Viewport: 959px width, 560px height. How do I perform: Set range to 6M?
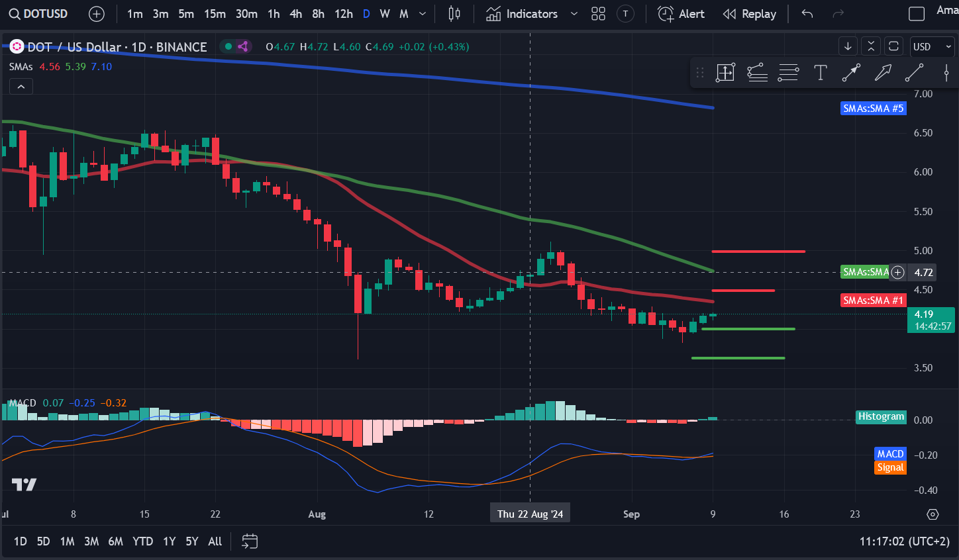tap(115, 541)
